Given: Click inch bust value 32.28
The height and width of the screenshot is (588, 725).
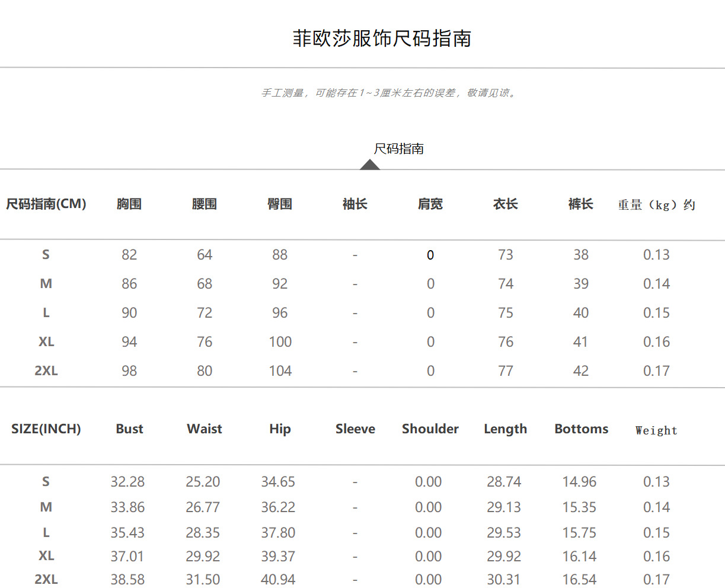Looking at the screenshot, I should point(127,482).
